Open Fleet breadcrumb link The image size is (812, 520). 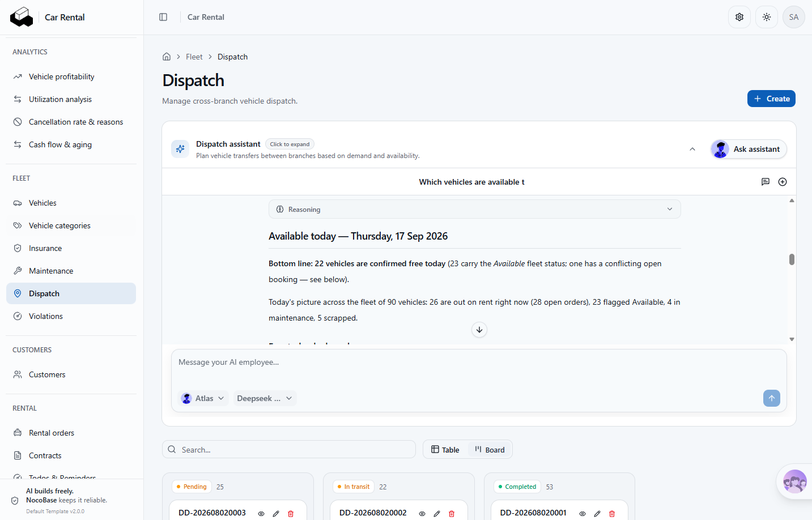pyautogui.click(x=194, y=57)
